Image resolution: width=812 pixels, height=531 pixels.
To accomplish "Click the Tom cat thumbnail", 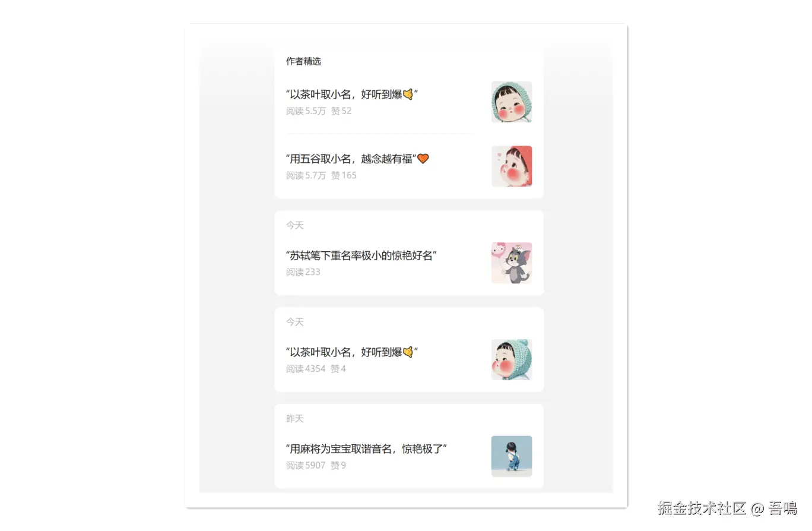I will (512, 263).
